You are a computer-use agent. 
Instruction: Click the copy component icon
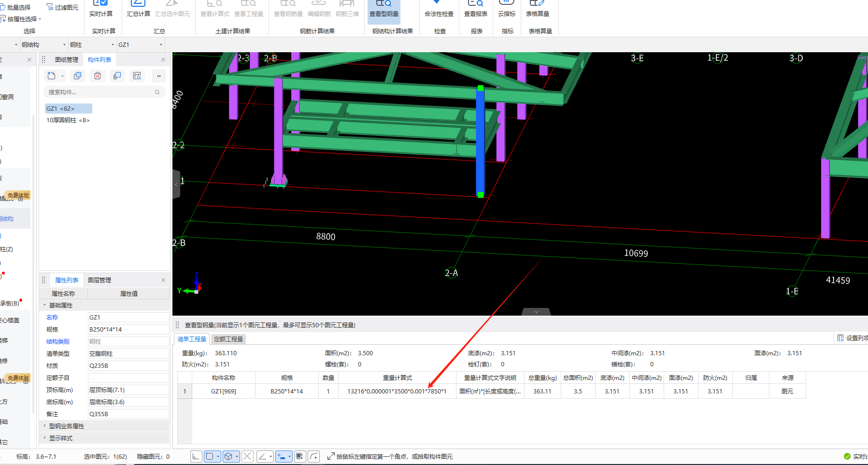point(77,76)
